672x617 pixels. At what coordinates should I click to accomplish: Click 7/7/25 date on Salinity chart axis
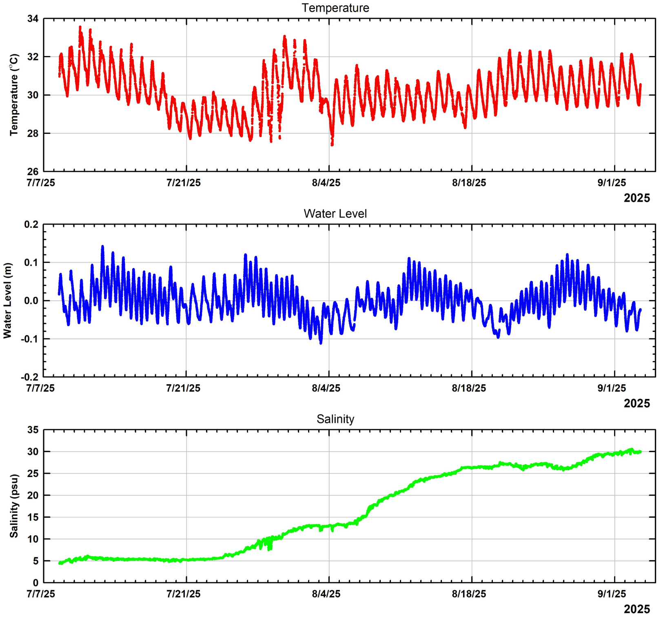tap(41, 594)
